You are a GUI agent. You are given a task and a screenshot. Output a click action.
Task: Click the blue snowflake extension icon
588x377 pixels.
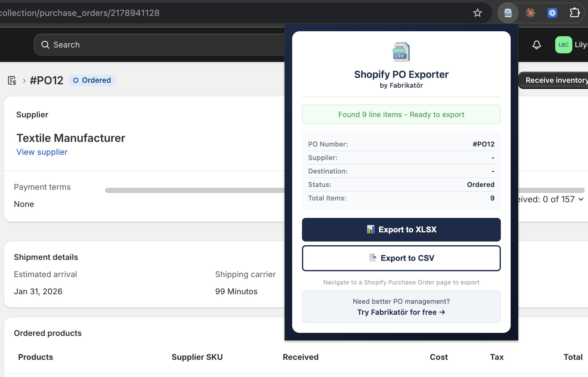[552, 13]
